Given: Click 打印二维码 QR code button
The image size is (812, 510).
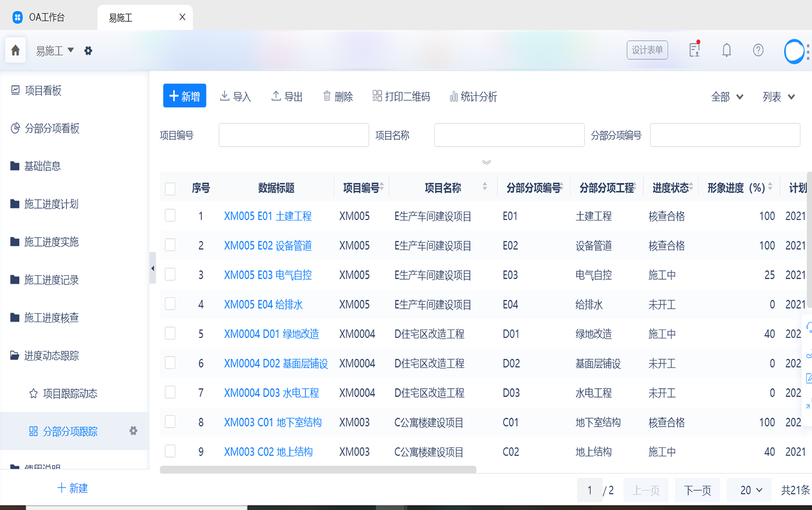Looking at the screenshot, I should [x=401, y=96].
